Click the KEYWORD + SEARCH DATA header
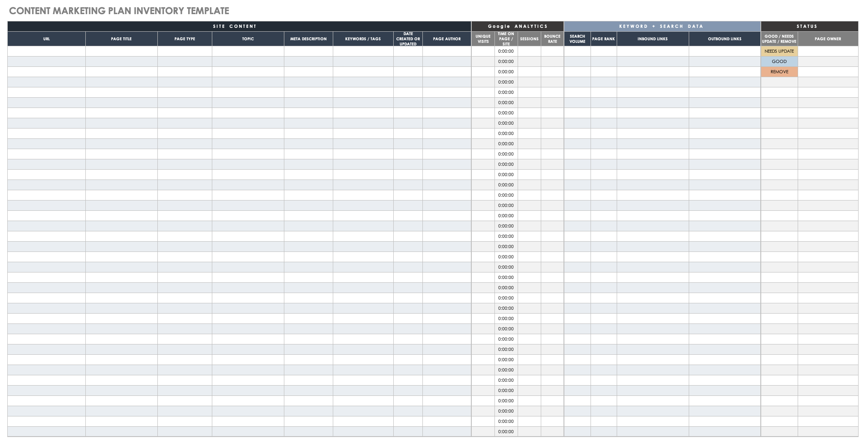The height and width of the screenshot is (446, 868). click(662, 27)
